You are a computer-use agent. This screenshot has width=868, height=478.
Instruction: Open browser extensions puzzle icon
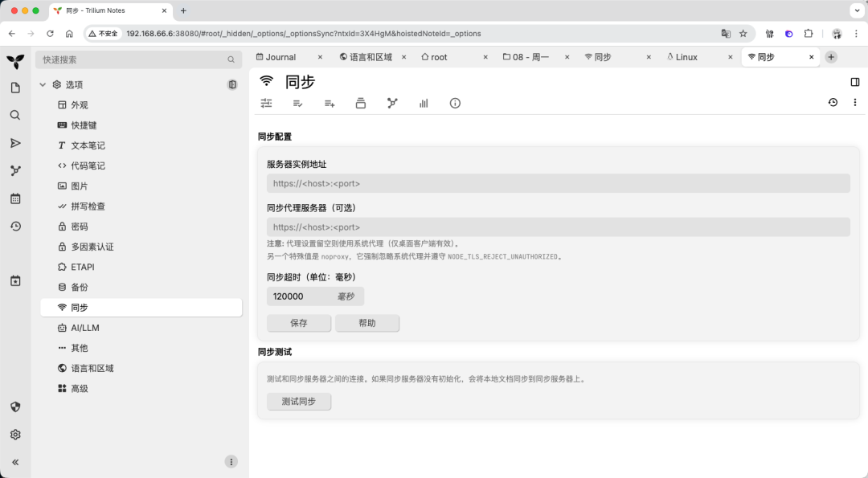point(809,33)
